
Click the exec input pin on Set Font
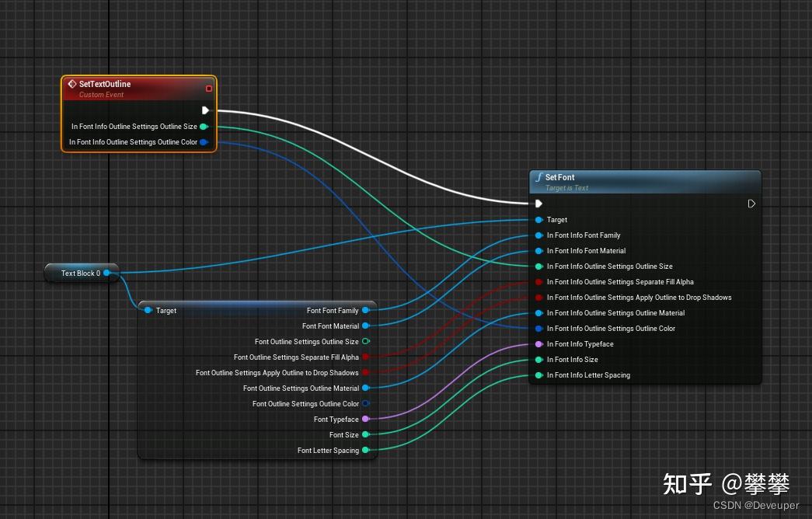click(538, 204)
